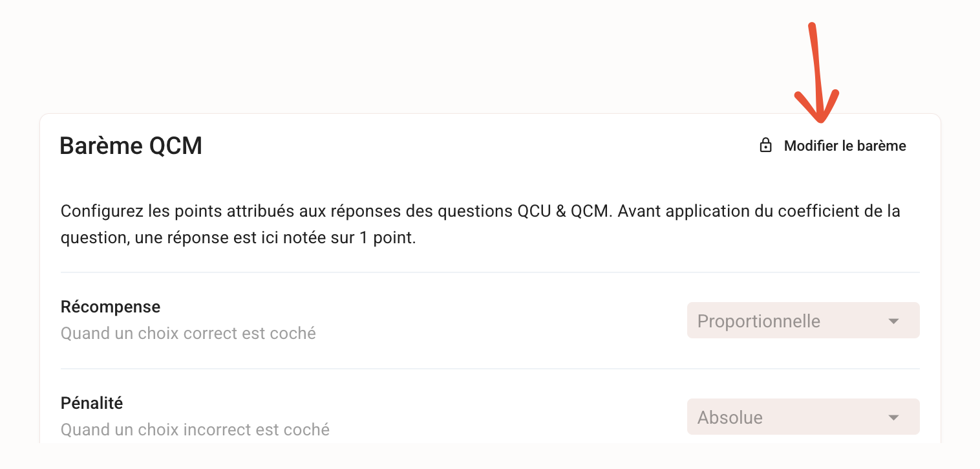This screenshot has width=980, height=469.
Task: Open the Absolue dropdown for Pénalité
Action: pos(803,417)
